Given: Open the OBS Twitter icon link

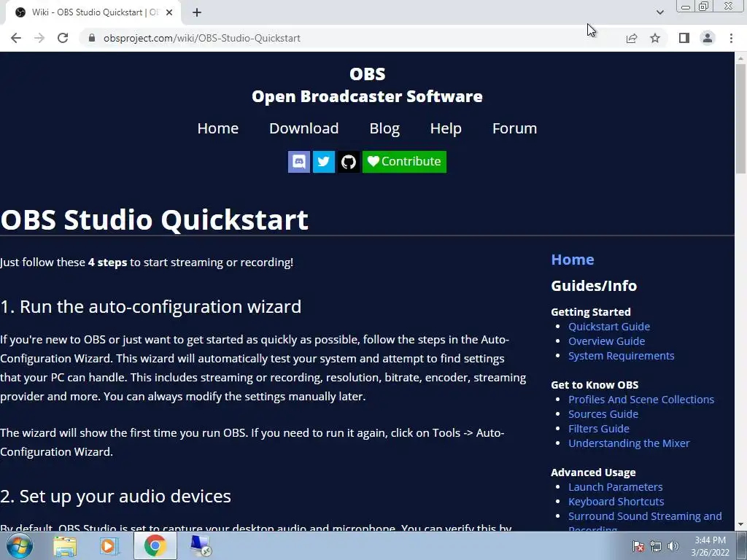Looking at the screenshot, I should click(x=323, y=162).
